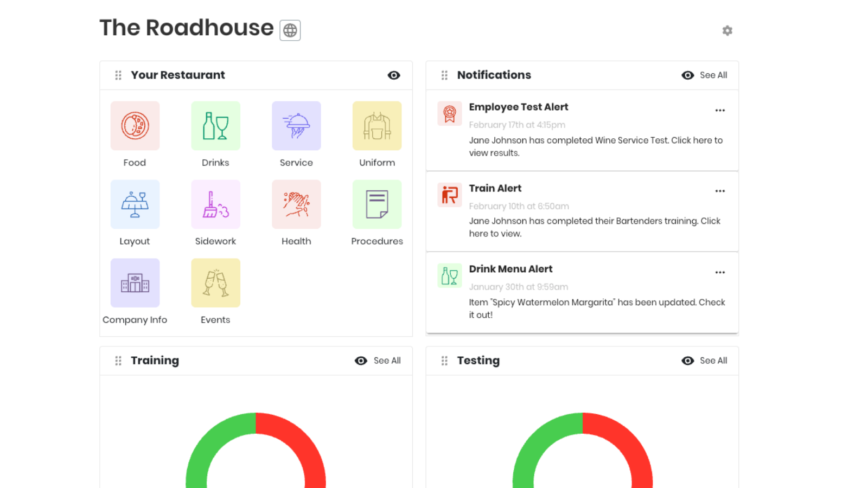See all Notifications
The image size is (868, 488).
coord(713,75)
